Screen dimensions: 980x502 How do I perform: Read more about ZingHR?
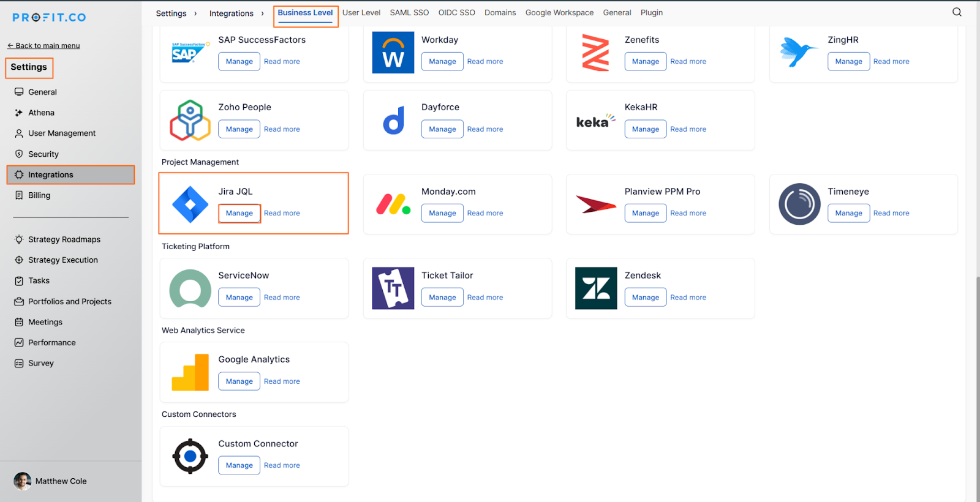891,61
